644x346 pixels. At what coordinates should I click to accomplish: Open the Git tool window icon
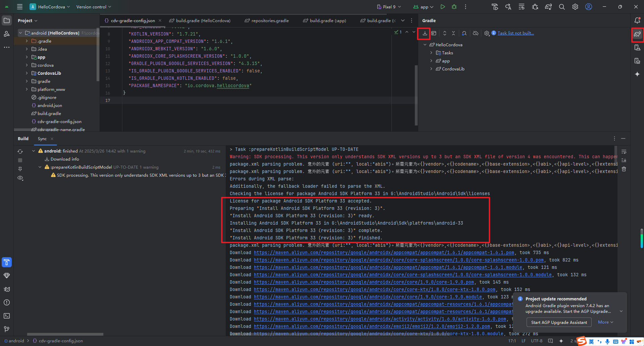(7, 329)
